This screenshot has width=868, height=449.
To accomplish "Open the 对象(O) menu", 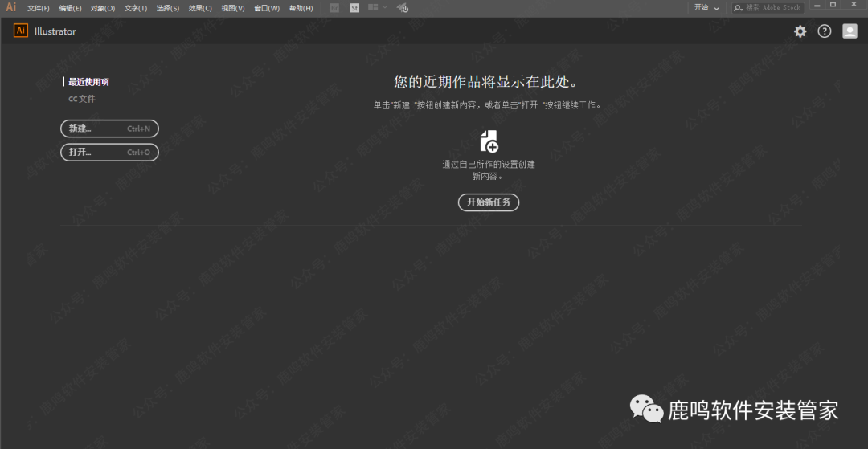I will (x=102, y=8).
